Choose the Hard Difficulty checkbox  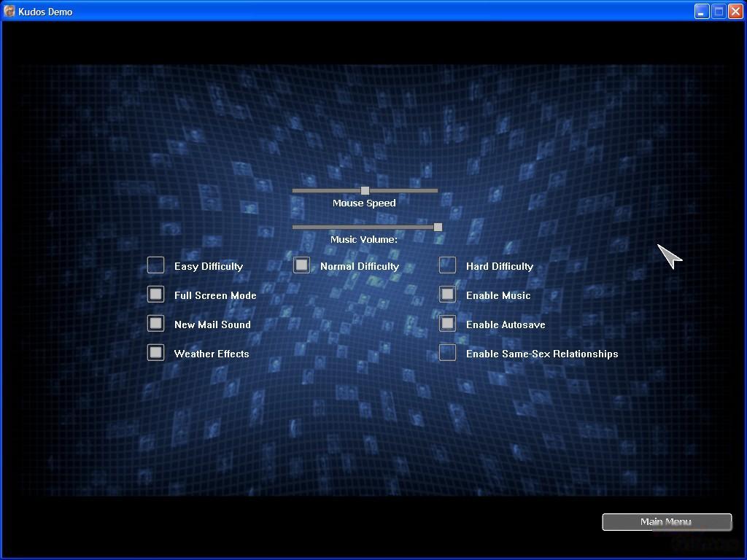coord(447,265)
